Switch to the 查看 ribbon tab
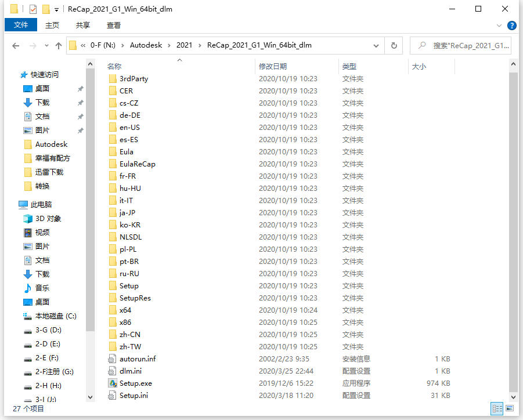523x420 pixels. coord(113,25)
